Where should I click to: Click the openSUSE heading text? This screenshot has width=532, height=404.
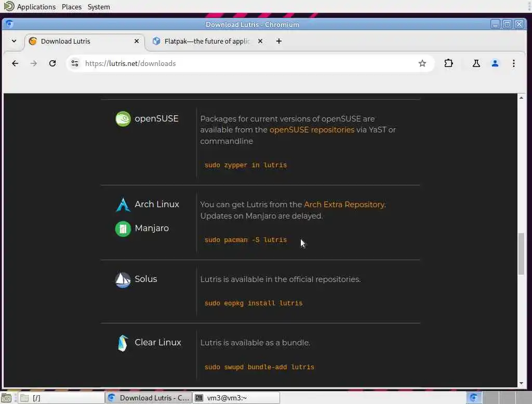click(156, 119)
